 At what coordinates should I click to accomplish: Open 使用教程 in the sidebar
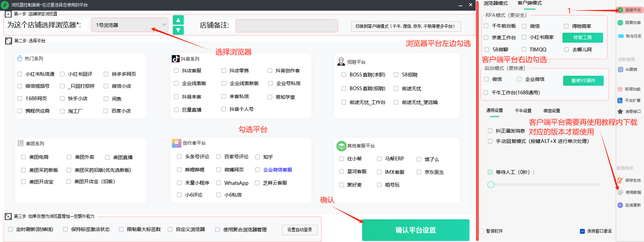630,192
